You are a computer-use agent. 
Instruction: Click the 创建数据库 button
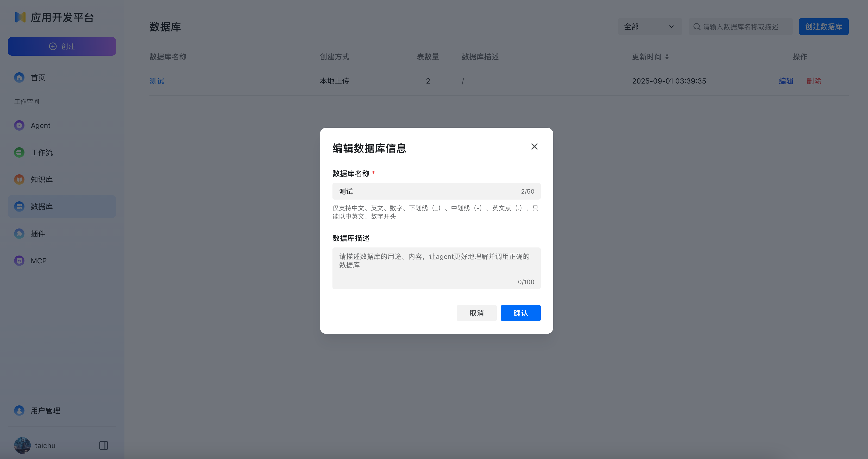tap(823, 26)
